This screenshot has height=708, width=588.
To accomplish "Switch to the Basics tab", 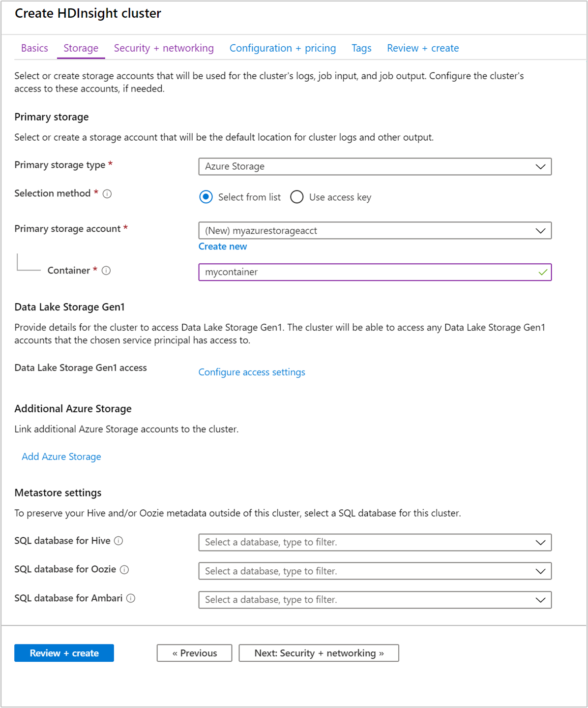I will tap(34, 48).
